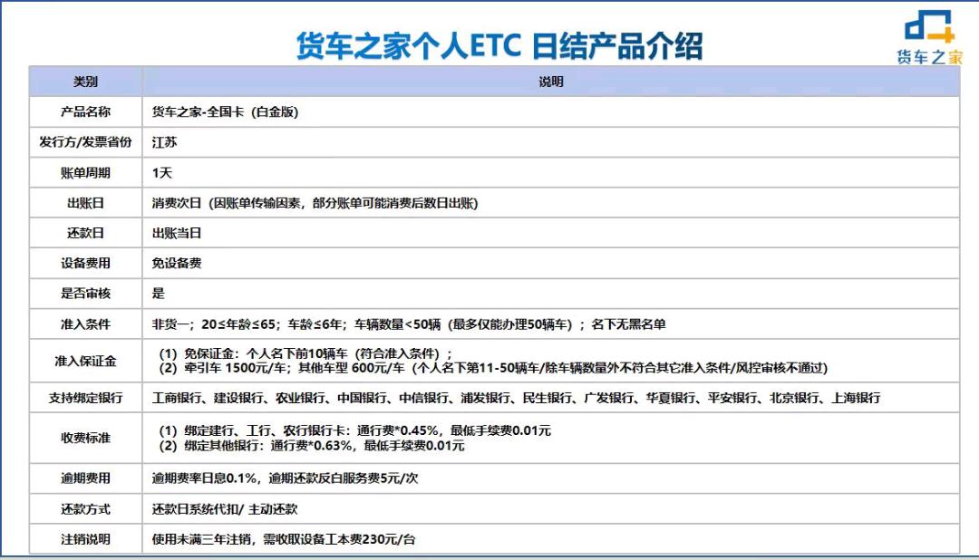Click the 收费标准 row label
979x560 pixels.
tap(85, 438)
